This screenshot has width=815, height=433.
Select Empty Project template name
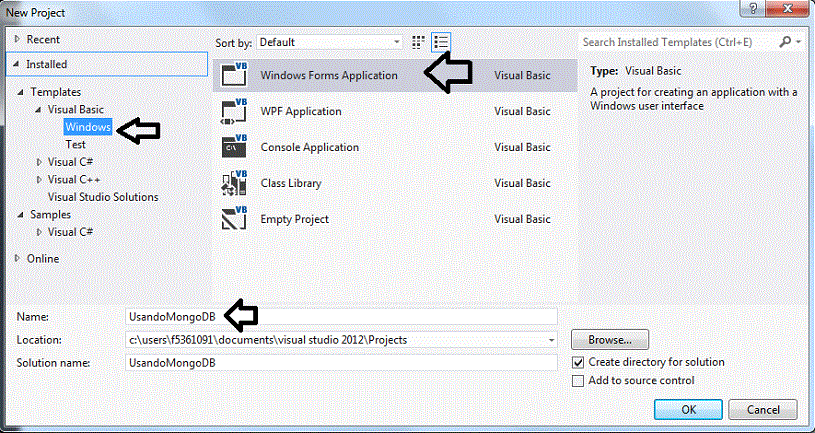click(295, 219)
